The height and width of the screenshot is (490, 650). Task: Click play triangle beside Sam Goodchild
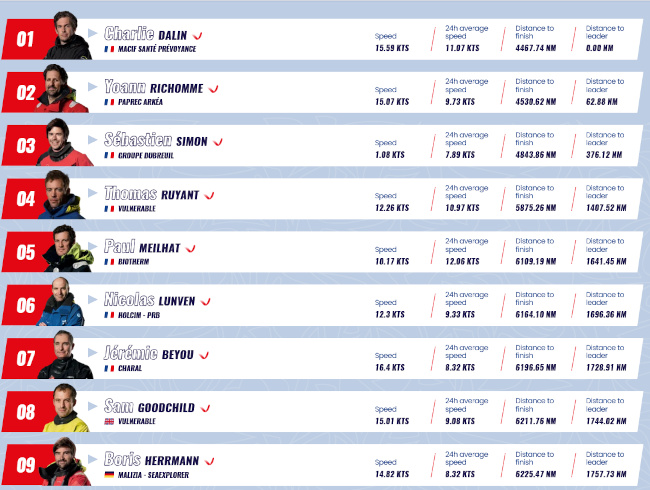pos(92,406)
